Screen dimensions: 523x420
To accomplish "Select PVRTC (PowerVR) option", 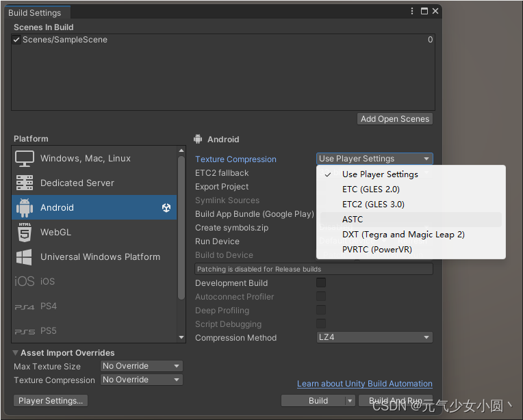I will [411, 250].
